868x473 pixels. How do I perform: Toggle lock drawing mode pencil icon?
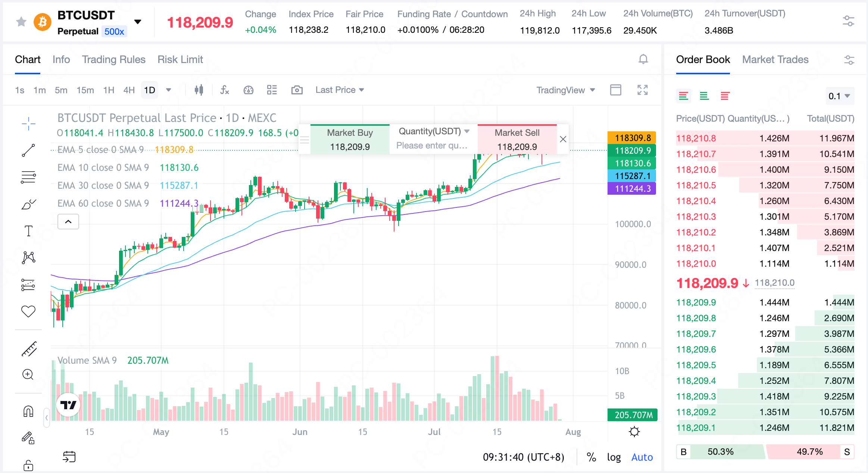click(28, 438)
